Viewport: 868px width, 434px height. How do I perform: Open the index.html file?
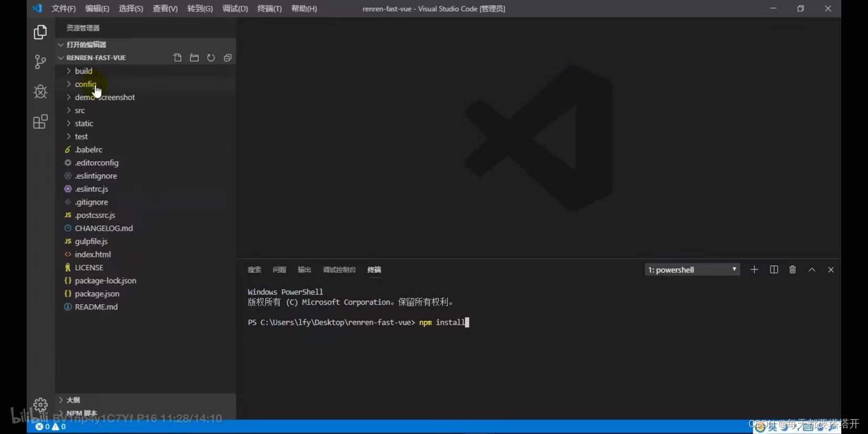click(146, 254)
